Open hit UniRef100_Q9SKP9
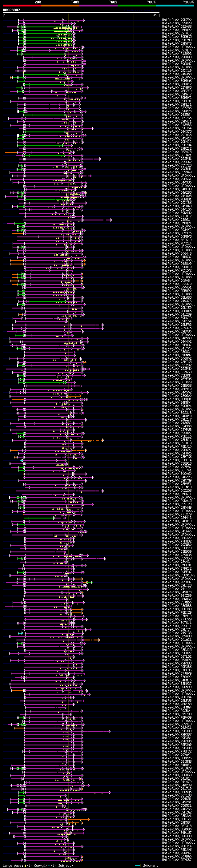Image resolution: width=197 pixels, height=868 pixels. tap(177, 23)
